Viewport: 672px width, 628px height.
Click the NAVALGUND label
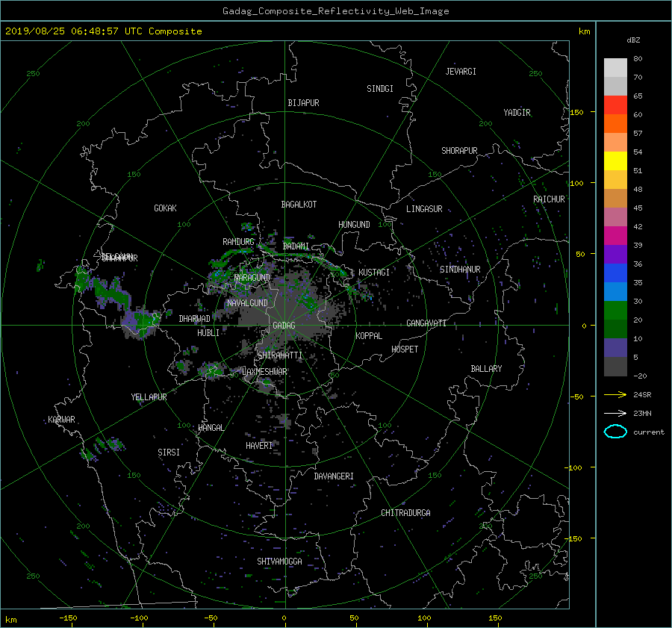coord(247,303)
